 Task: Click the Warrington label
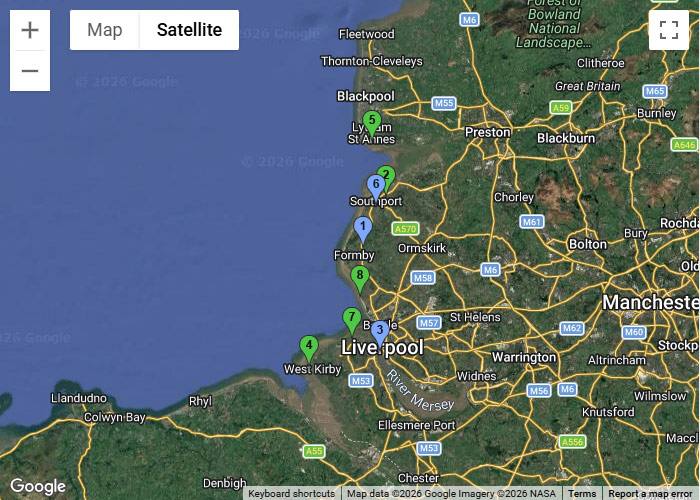[x=524, y=358]
